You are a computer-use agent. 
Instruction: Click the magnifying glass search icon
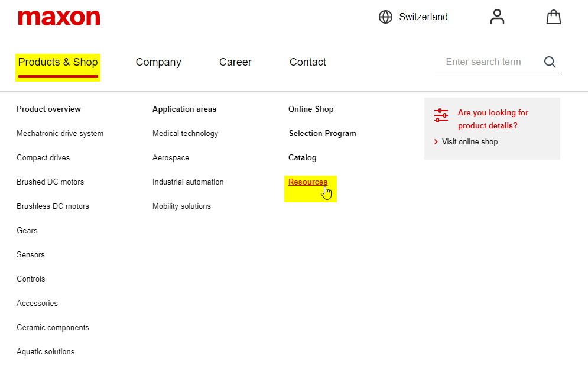(550, 62)
